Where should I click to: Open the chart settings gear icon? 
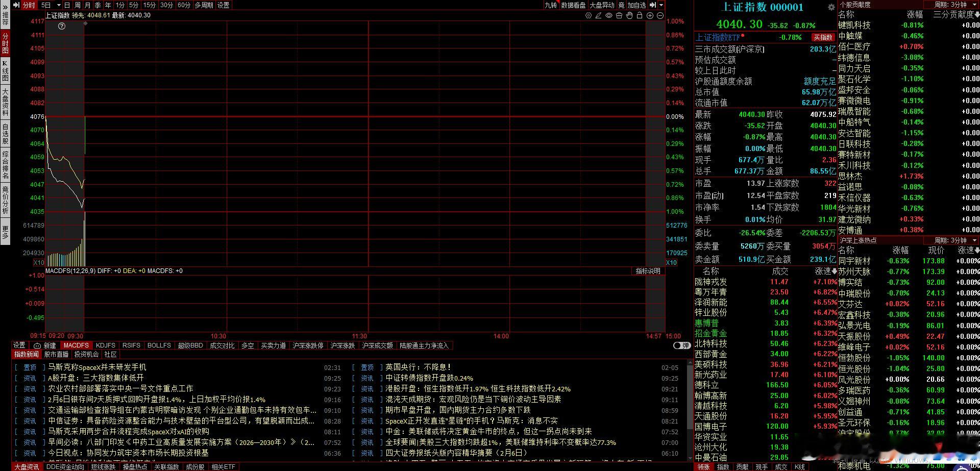coord(589,16)
